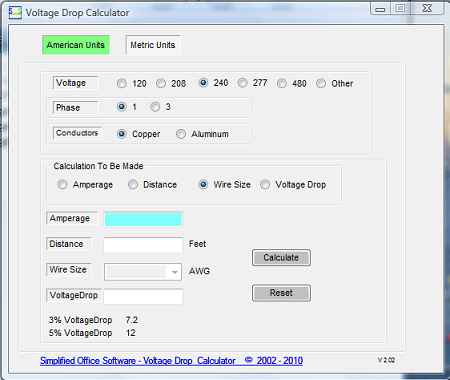
Task: Click the AWG unit label
Action: [199, 271]
